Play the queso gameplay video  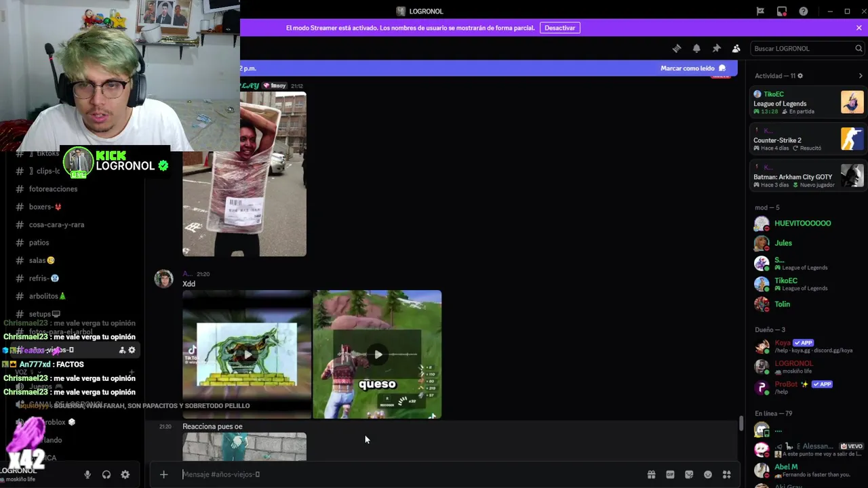pos(378,354)
